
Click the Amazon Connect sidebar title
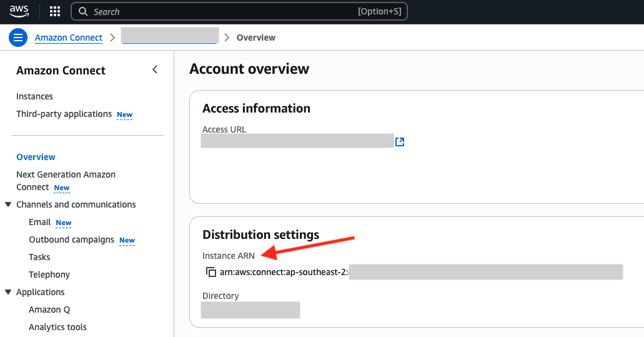click(x=61, y=70)
